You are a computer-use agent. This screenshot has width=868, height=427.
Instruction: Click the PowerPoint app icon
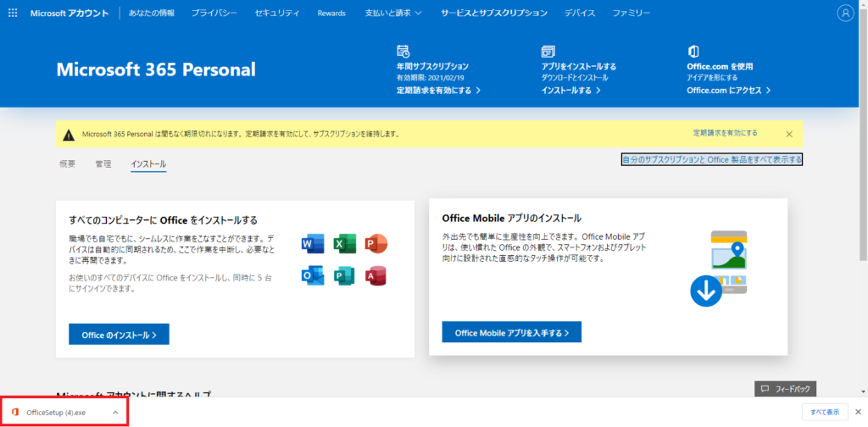click(376, 243)
